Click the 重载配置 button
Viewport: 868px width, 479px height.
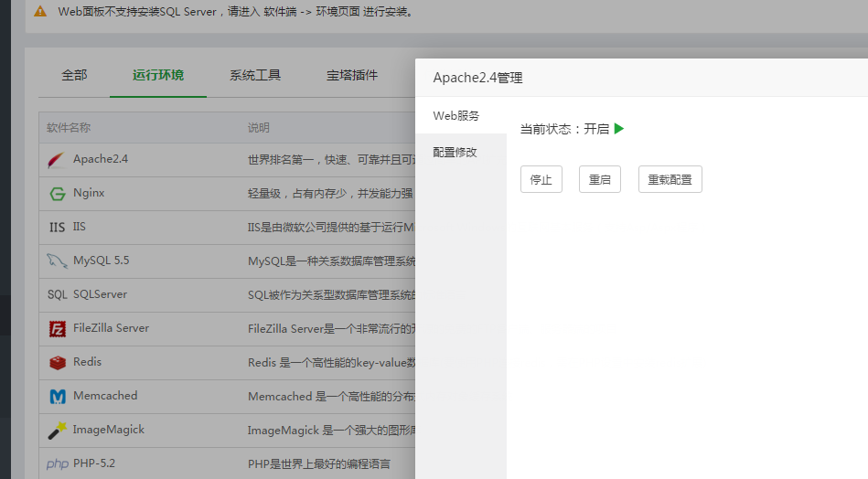click(670, 180)
